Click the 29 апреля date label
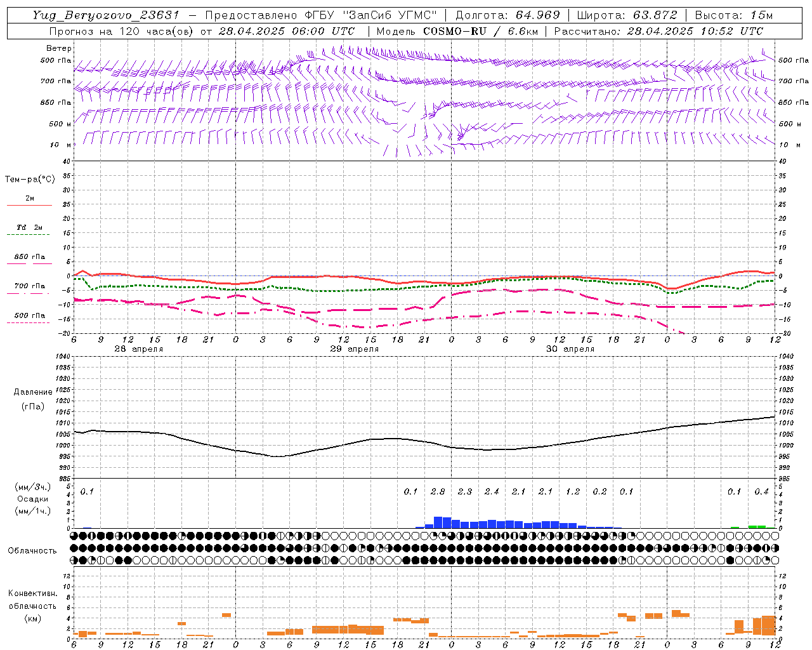Viewport: 812px width, 650px height. point(354,349)
